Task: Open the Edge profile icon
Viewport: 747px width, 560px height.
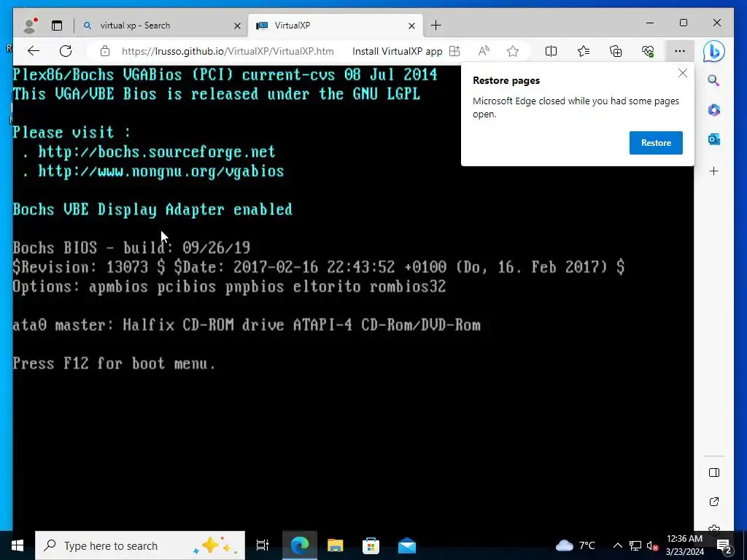Action: point(30,26)
